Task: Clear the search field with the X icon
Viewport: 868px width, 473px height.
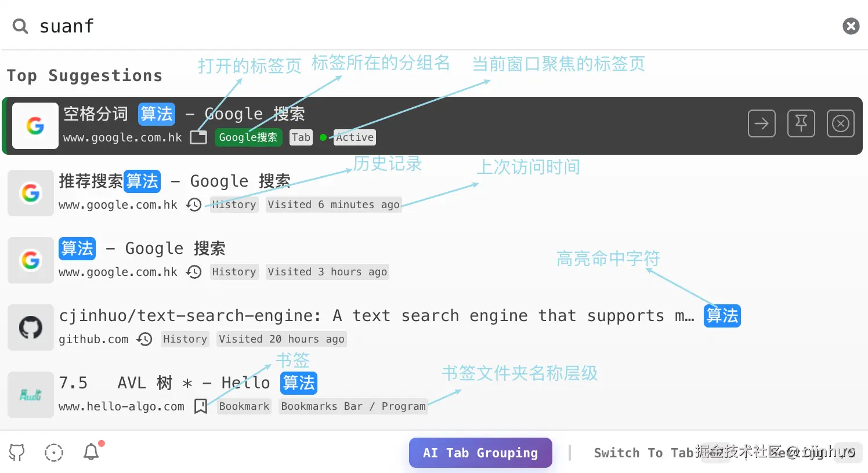Action: [x=851, y=26]
